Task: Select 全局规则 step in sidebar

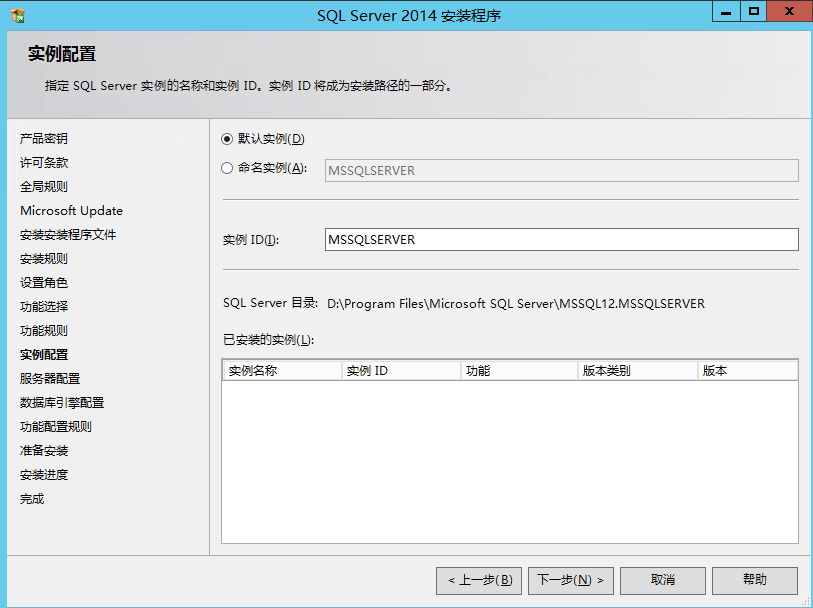Action: tap(44, 187)
